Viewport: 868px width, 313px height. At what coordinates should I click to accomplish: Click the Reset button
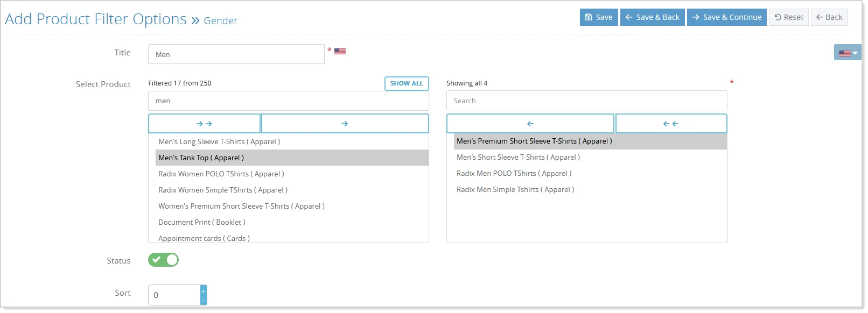pos(789,17)
